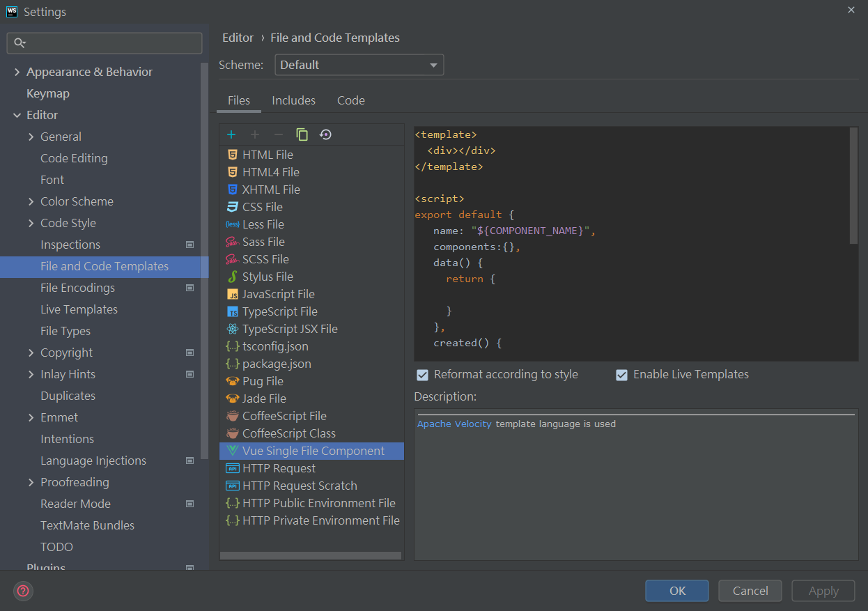Click the Cancel button
This screenshot has height=611, width=868.
click(750, 591)
